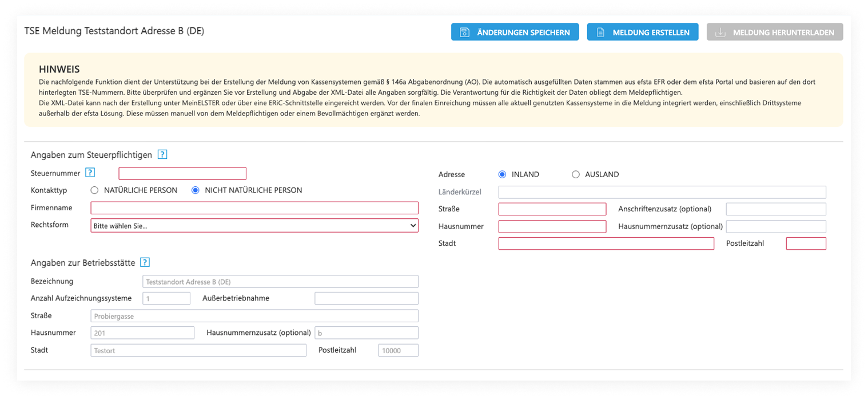Click download icon in Meldung Herunterladen
The image size is (868, 400).
pos(720,33)
